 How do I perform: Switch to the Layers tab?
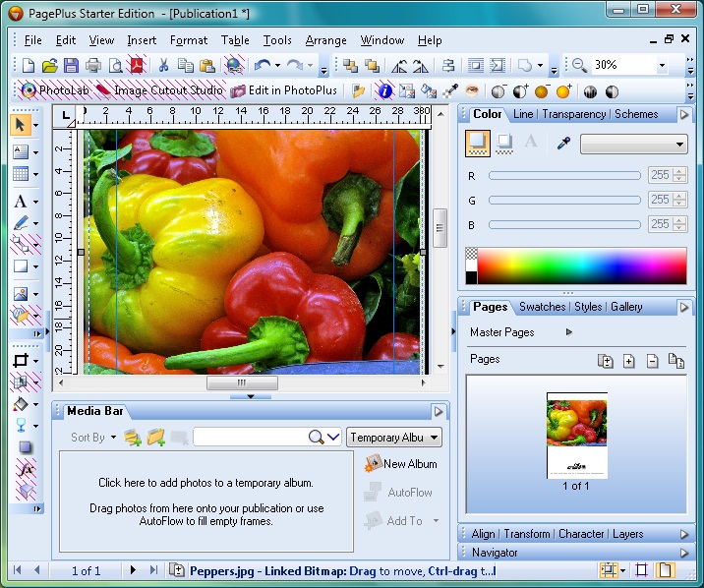tap(627, 534)
